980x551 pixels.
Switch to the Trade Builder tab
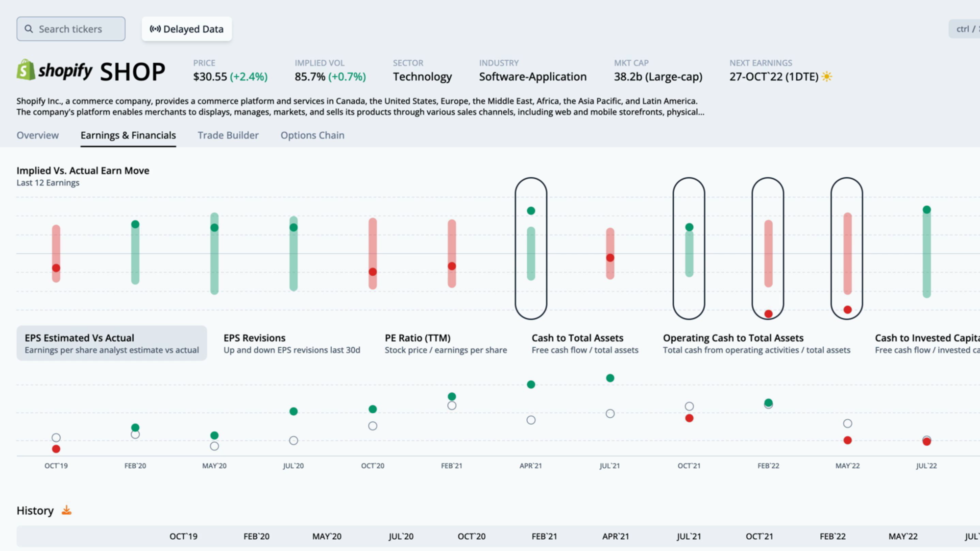point(228,135)
